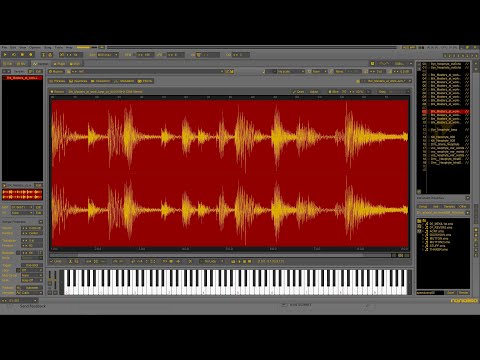480x360 pixels.
Task: Open the Other tab in disk browser
Action: (x=463, y=207)
